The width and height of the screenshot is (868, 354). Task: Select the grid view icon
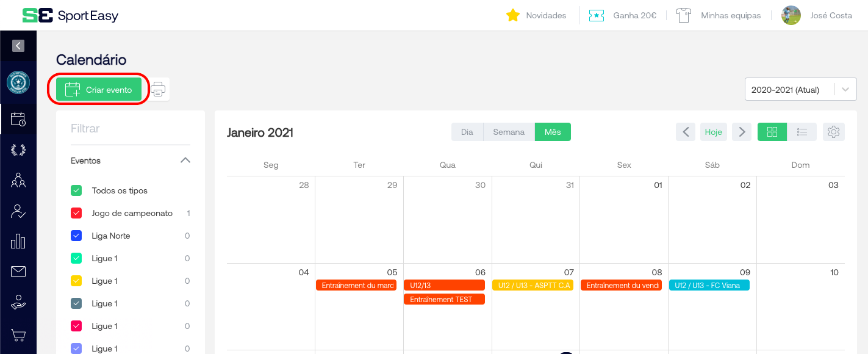[772, 132]
